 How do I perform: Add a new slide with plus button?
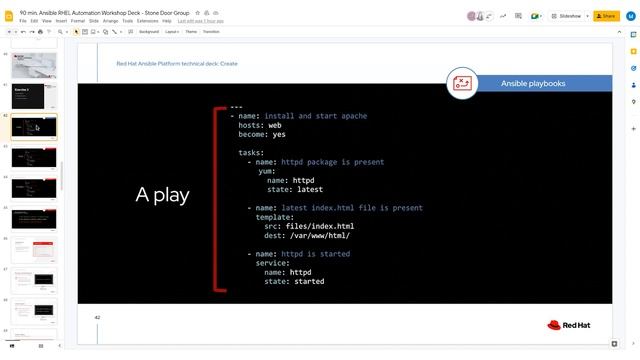coord(9,31)
